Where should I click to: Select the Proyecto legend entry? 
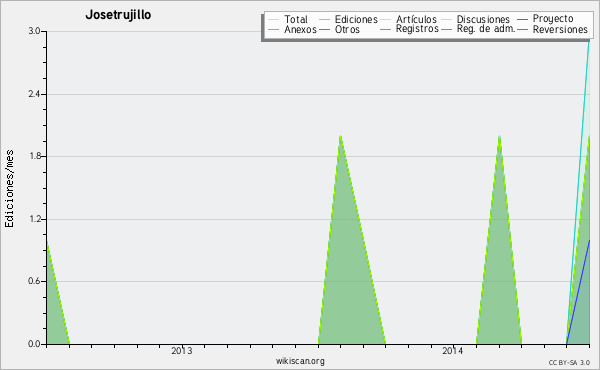tap(553, 19)
